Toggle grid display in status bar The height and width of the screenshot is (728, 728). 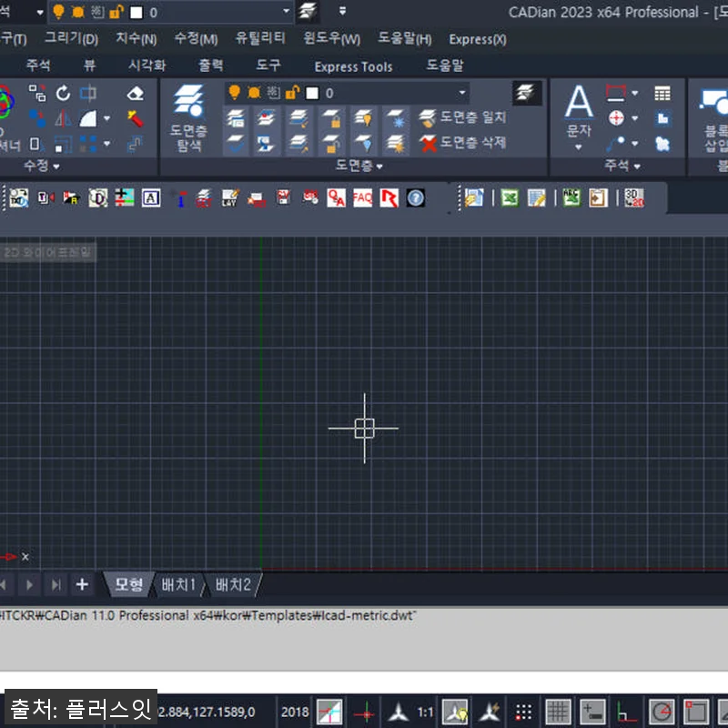point(558,712)
